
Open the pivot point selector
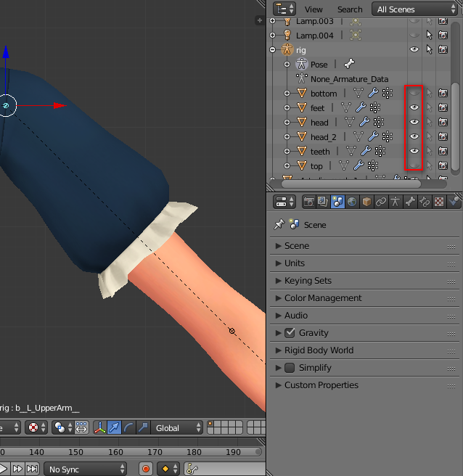[63, 427]
